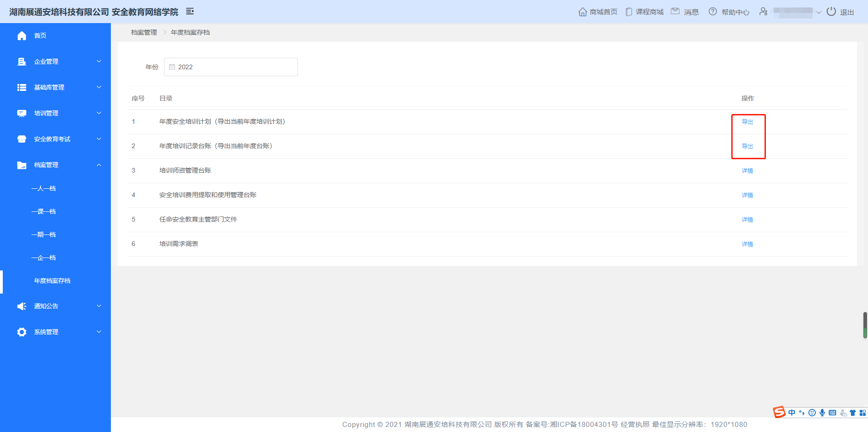Click the text 年度安全培训计划（导出当前年度培训计划）
The image size is (868, 432).
[x=222, y=121]
